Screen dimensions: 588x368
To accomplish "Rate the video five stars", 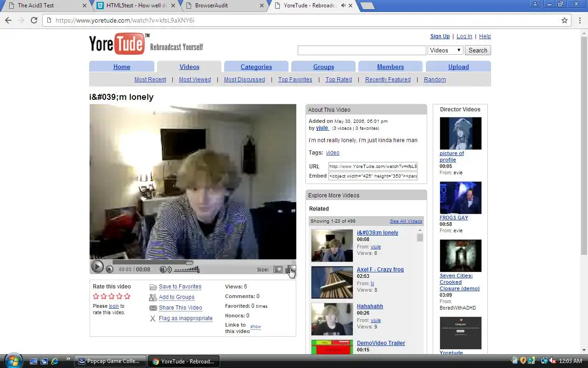I will pos(127,296).
